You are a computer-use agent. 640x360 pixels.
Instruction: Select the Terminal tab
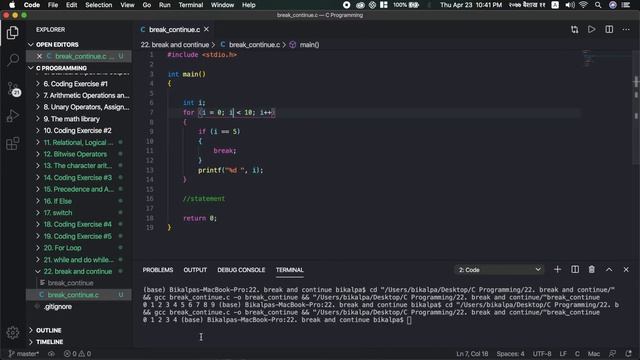pyautogui.click(x=289, y=270)
